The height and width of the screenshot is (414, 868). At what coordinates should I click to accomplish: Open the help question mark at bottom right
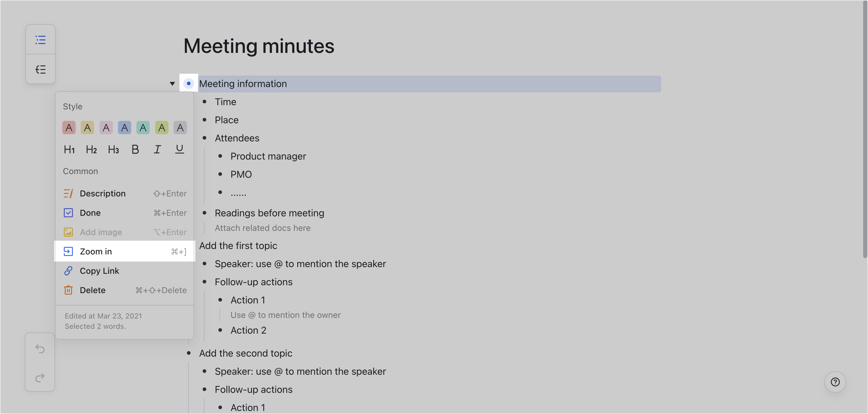click(835, 382)
